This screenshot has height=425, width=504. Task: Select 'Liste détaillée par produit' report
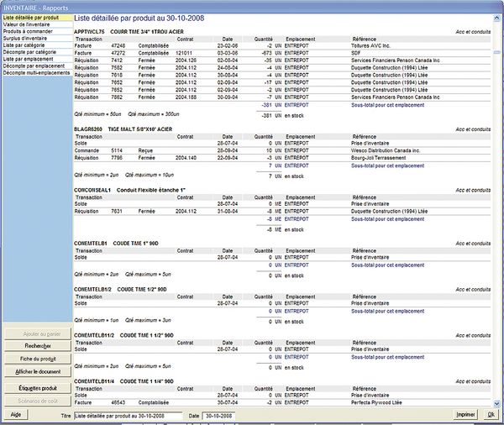tap(38, 18)
